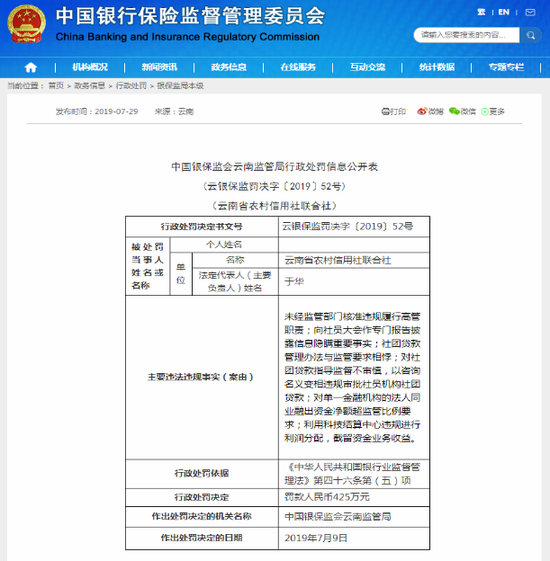Image resolution: width=550 pixels, height=561 pixels.
Task: Click the site title 中国银行保险监督管理委员会
Action: 190,16
